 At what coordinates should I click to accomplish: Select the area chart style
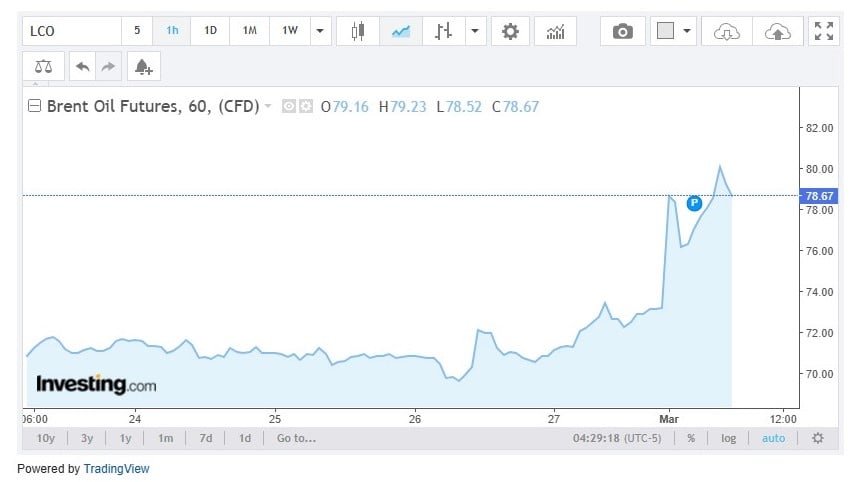click(x=401, y=31)
